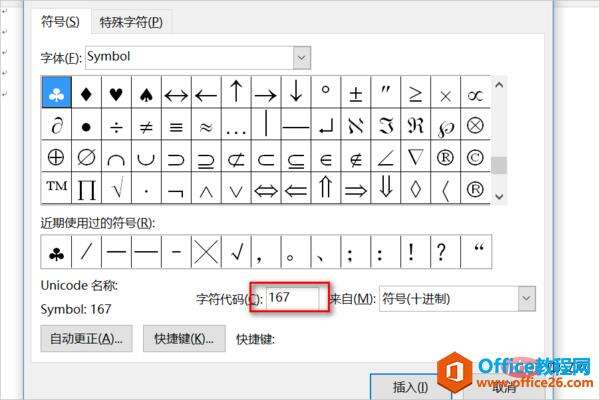
Task: Pick the intersection symbol
Action: click(x=116, y=157)
